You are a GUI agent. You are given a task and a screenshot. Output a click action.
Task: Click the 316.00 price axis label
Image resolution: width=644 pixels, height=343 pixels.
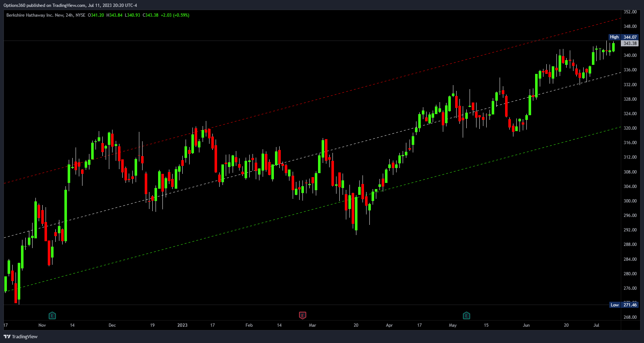[630, 143]
